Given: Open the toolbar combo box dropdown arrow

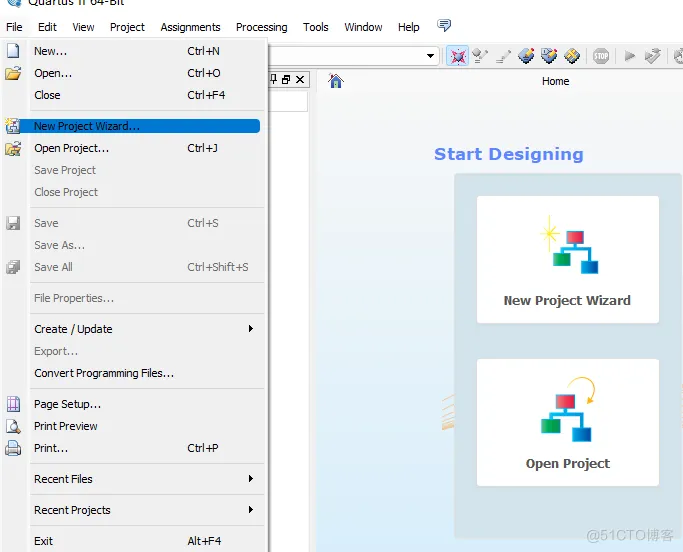Looking at the screenshot, I should (431, 57).
